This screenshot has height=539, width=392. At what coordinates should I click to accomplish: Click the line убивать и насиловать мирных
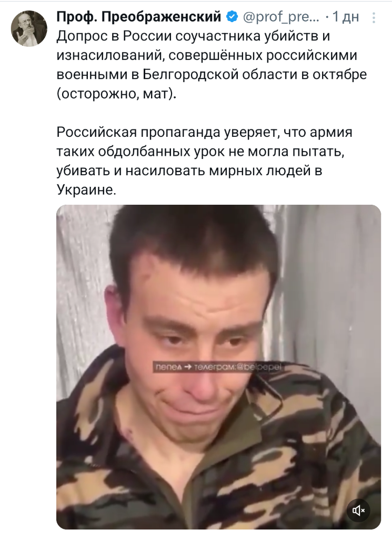tap(189, 171)
